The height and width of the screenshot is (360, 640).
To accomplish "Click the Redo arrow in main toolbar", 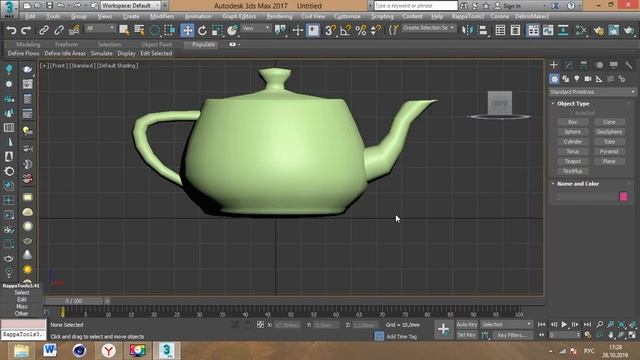I will point(26,30).
